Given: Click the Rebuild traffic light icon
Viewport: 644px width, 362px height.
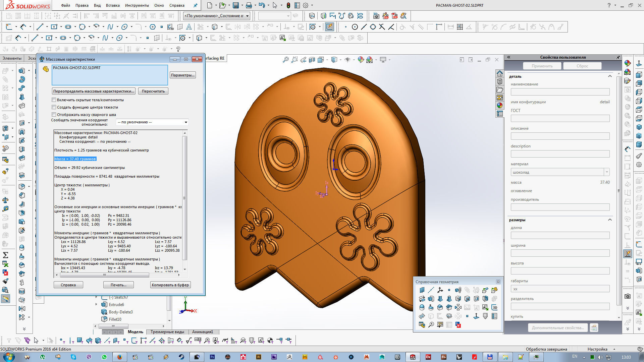Looking at the screenshot, I should 288,5.
